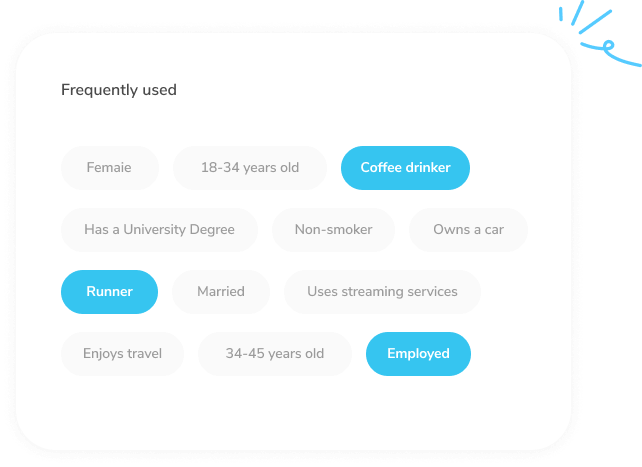The height and width of the screenshot is (467, 642).
Task: Select the 34-45 years old chip
Action: coord(275,354)
